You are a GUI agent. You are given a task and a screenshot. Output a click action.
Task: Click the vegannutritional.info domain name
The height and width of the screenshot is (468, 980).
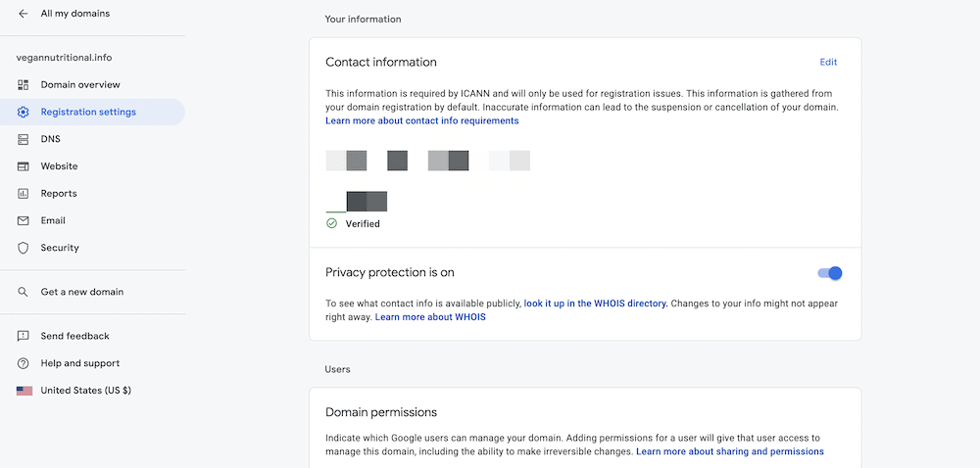click(64, 58)
